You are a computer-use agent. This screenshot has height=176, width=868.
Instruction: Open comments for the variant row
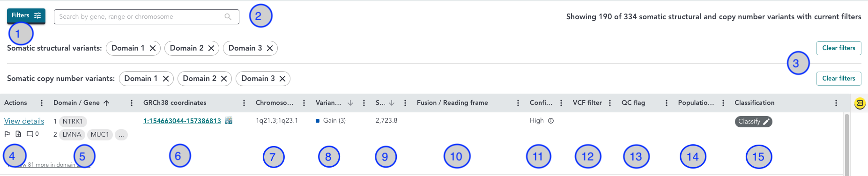[x=30, y=134]
